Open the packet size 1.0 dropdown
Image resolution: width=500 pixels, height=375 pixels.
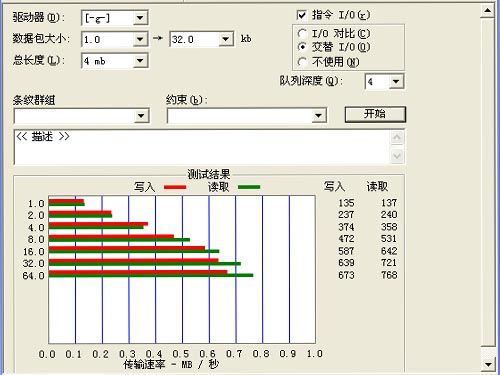[x=140, y=40]
